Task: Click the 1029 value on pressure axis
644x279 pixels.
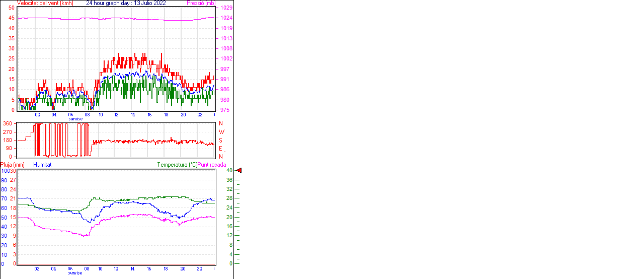Action: 226,8
